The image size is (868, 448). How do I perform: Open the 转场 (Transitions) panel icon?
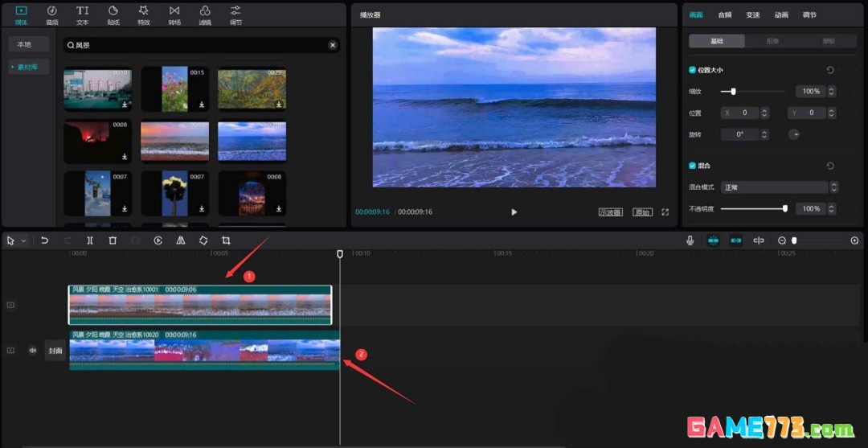click(x=174, y=14)
